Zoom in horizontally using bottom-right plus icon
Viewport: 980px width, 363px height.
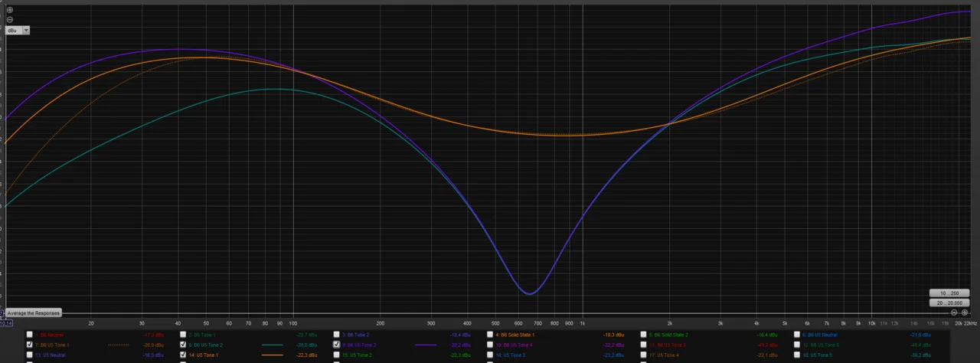pyautogui.click(x=964, y=312)
